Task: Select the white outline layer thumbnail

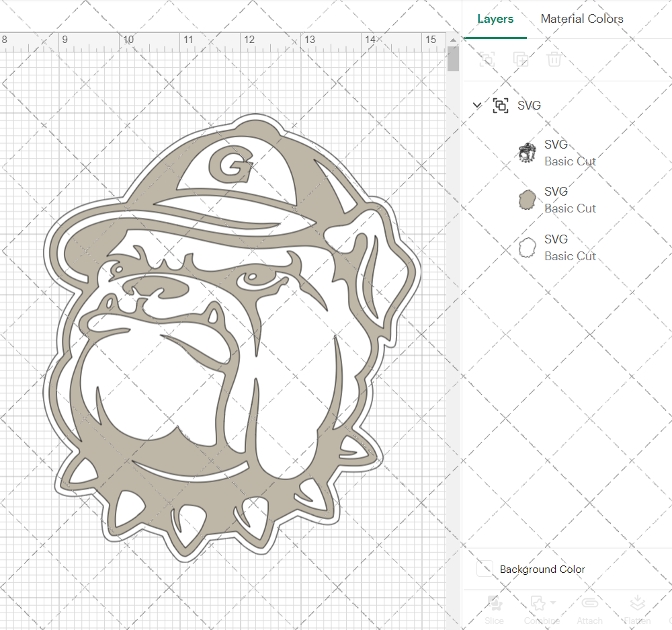Action: coord(527,247)
